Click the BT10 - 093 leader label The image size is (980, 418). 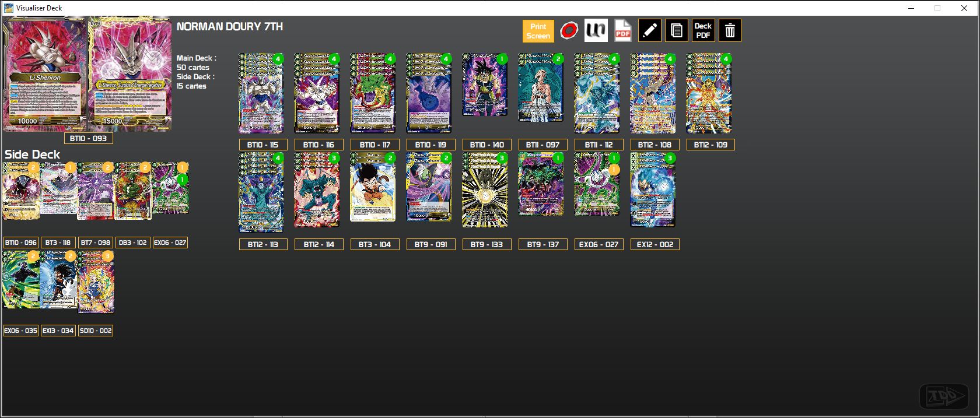pyautogui.click(x=88, y=138)
